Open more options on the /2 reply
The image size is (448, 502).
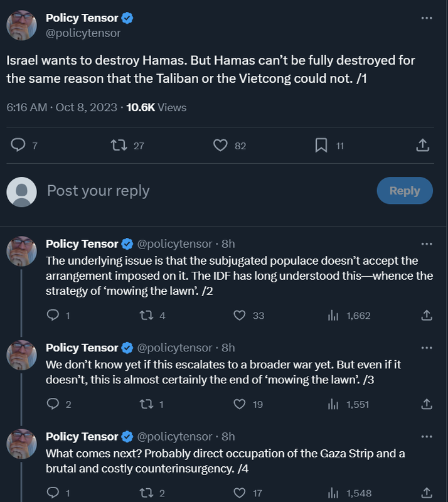(x=427, y=243)
